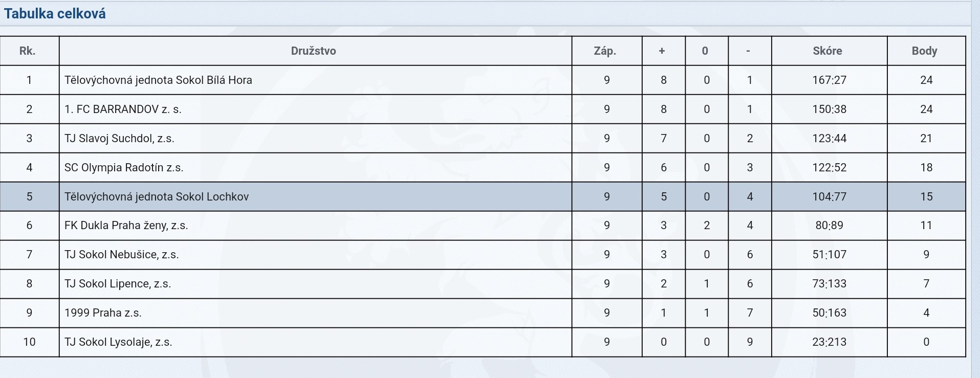Select TJ Sokol Lysolaje, z.s. row

click(x=483, y=342)
